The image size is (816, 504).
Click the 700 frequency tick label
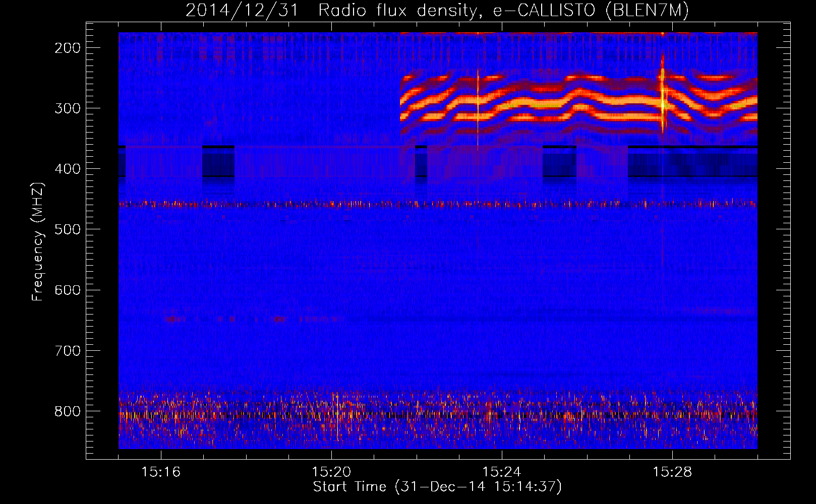click(67, 350)
